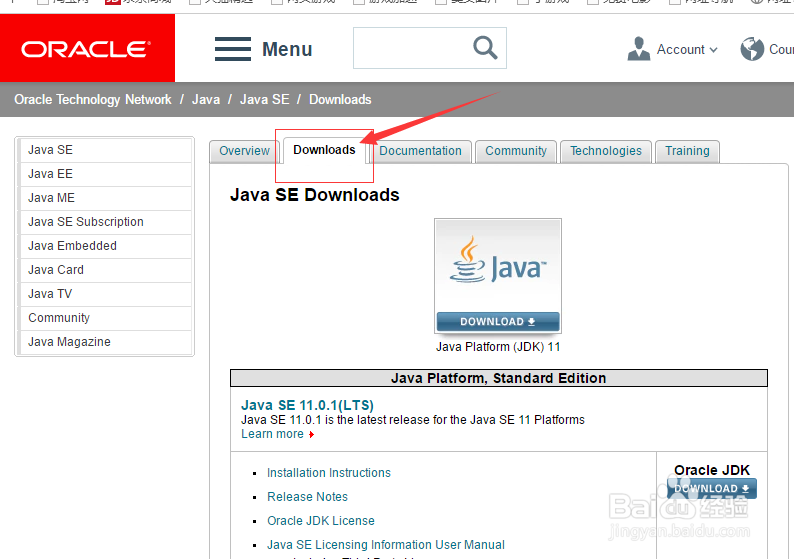The height and width of the screenshot is (559, 794).
Task: Click the Java breadcrumb link
Action: pos(206,99)
